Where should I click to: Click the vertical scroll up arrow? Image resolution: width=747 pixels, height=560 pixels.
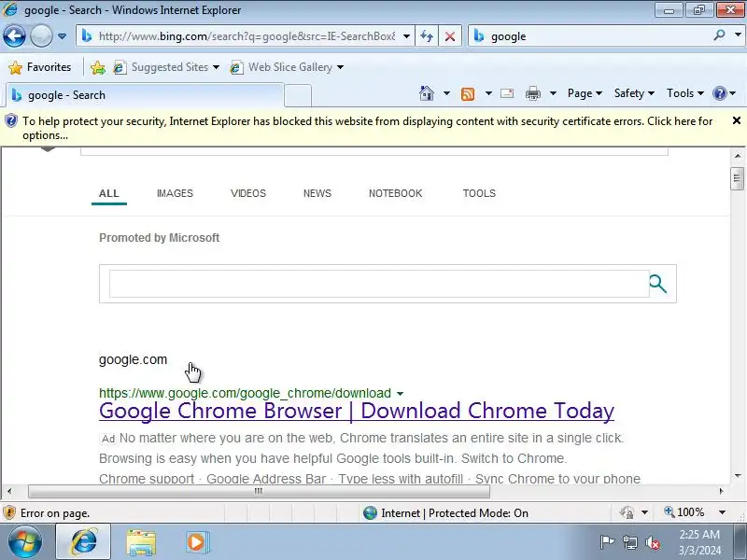[737, 156]
